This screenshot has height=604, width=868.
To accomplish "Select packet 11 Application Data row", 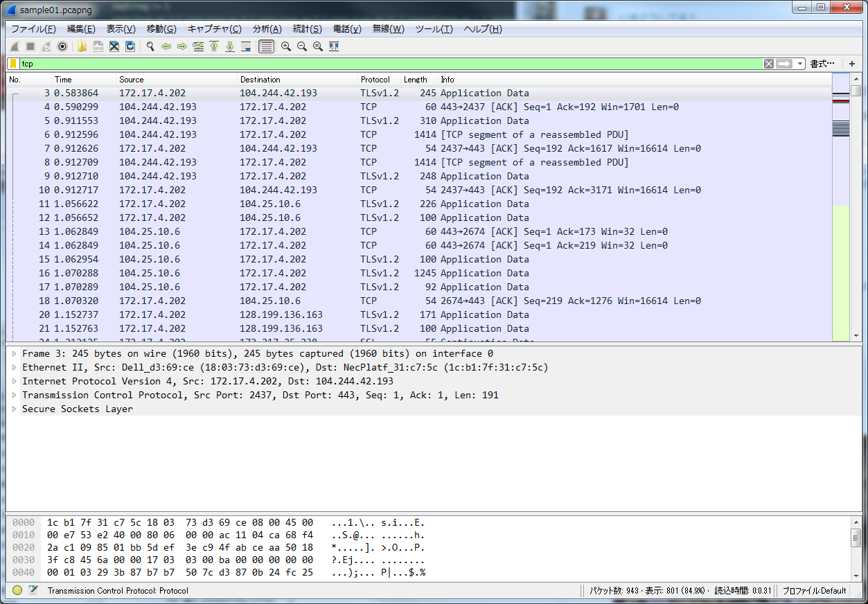I will click(418, 204).
